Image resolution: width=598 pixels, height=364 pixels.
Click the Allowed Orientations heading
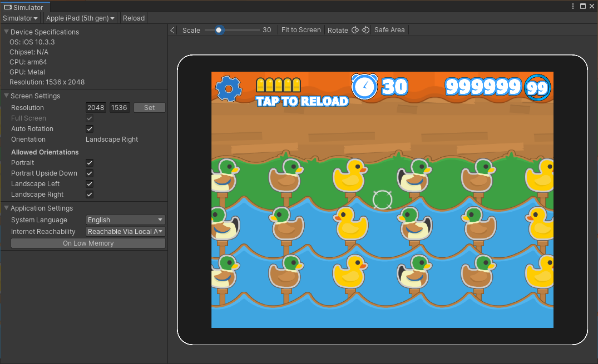(45, 152)
